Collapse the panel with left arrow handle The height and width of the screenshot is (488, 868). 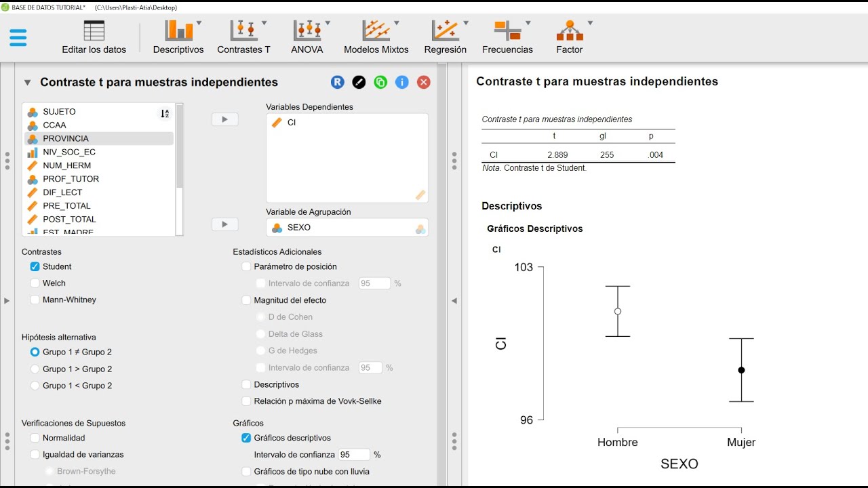click(x=454, y=300)
